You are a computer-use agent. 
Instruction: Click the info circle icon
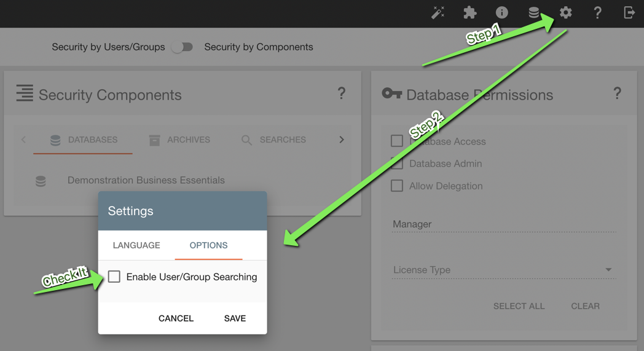pos(502,13)
